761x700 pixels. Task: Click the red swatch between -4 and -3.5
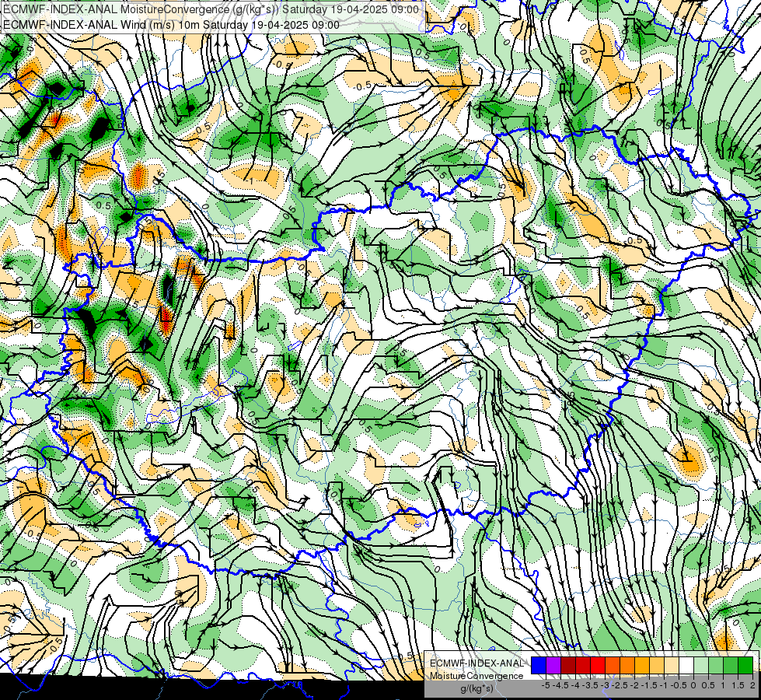point(583,666)
